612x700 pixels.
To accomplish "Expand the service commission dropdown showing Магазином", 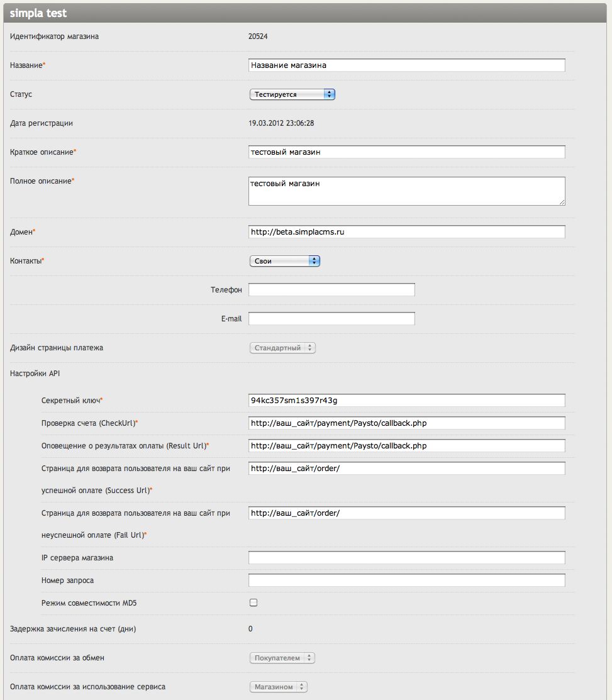I will [x=279, y=687].
